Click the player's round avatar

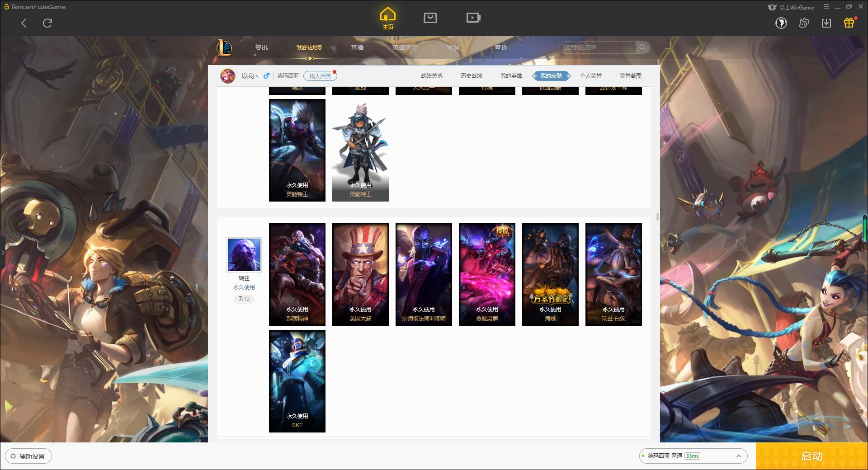[x=228, y=76]
